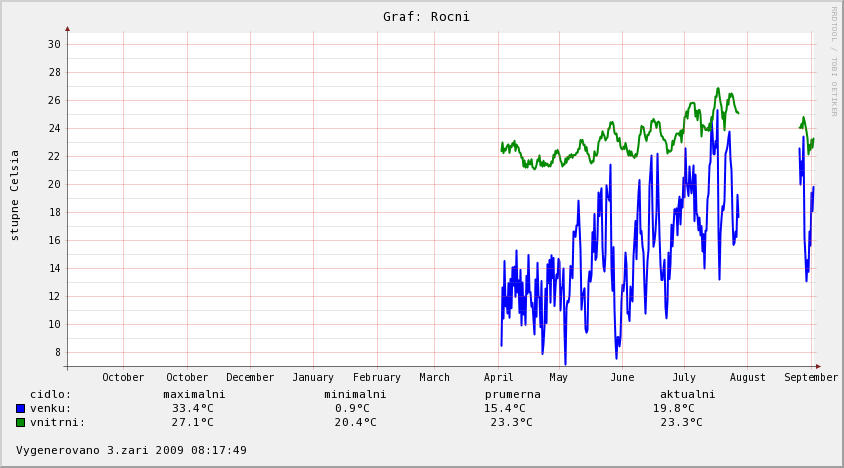The height and width of the screenshot is (468, 844).
Task: Select the 33.4°C venku maximum value
Action: (193, 409)
